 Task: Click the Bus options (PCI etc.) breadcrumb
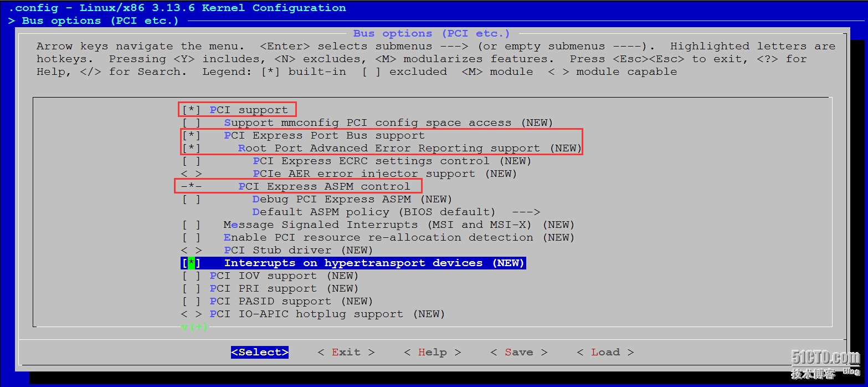[100, 21]
